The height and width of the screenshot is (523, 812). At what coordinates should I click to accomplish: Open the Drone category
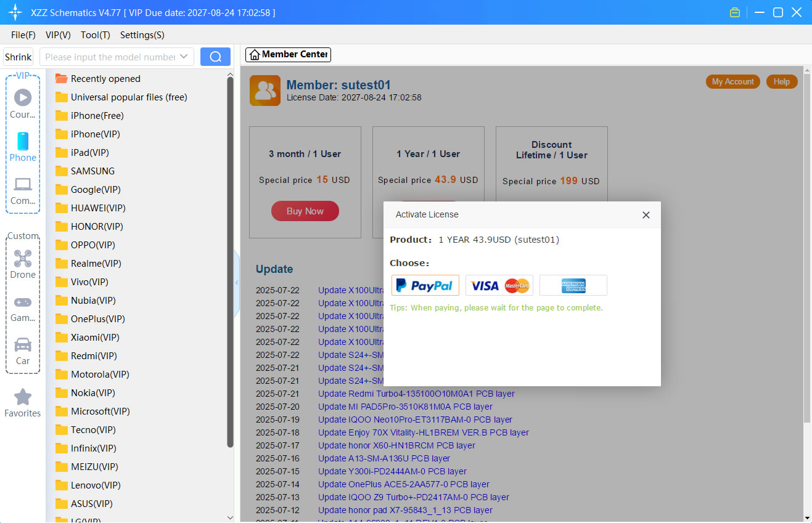click(x=23, y=264)
